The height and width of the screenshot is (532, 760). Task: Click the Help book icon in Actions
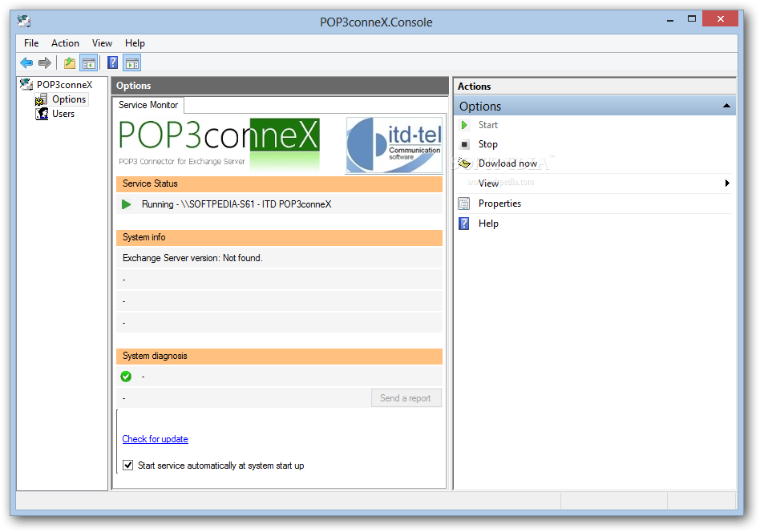(x=464, y=224)
